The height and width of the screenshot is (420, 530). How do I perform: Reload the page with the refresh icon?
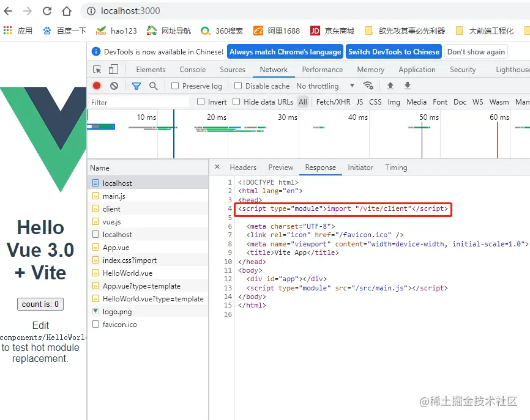pos(47,11)
